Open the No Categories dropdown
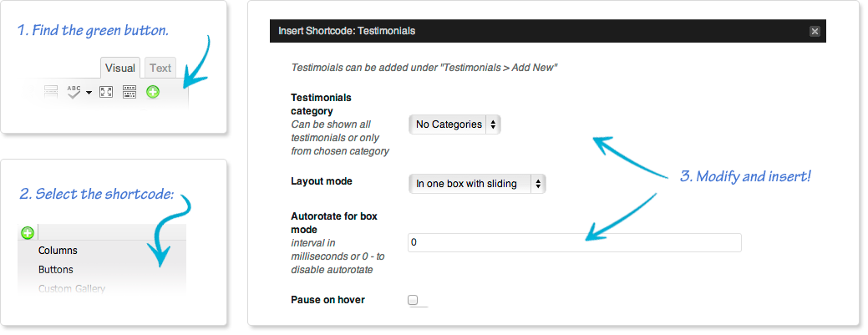The height and width of the screenshot is (335, 868). pyautogui.click(x=454, y=124)
